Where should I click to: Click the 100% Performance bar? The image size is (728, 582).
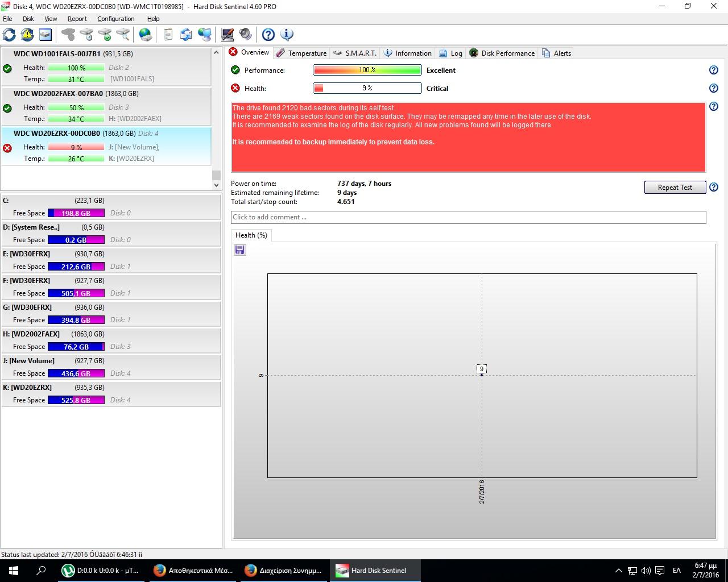coord(367,70)
